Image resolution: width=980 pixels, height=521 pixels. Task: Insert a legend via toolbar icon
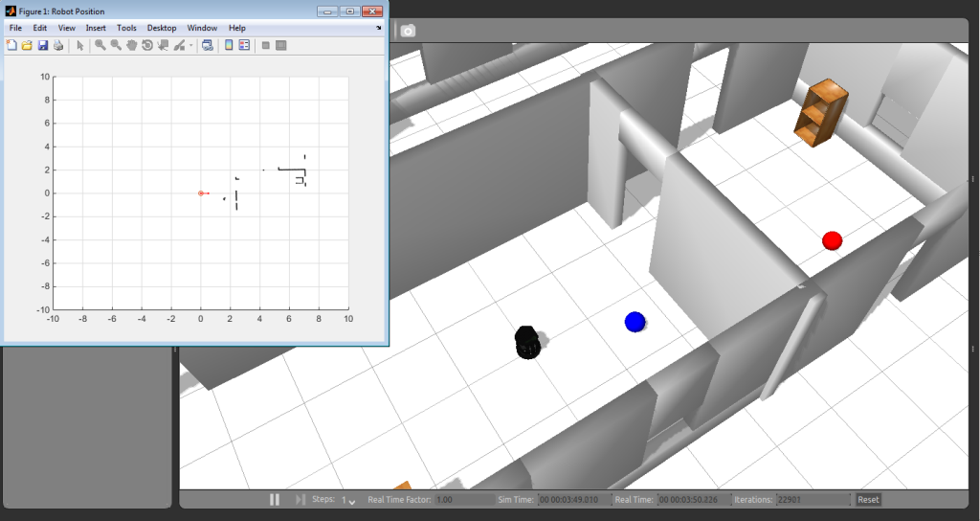tap(244, 45)
